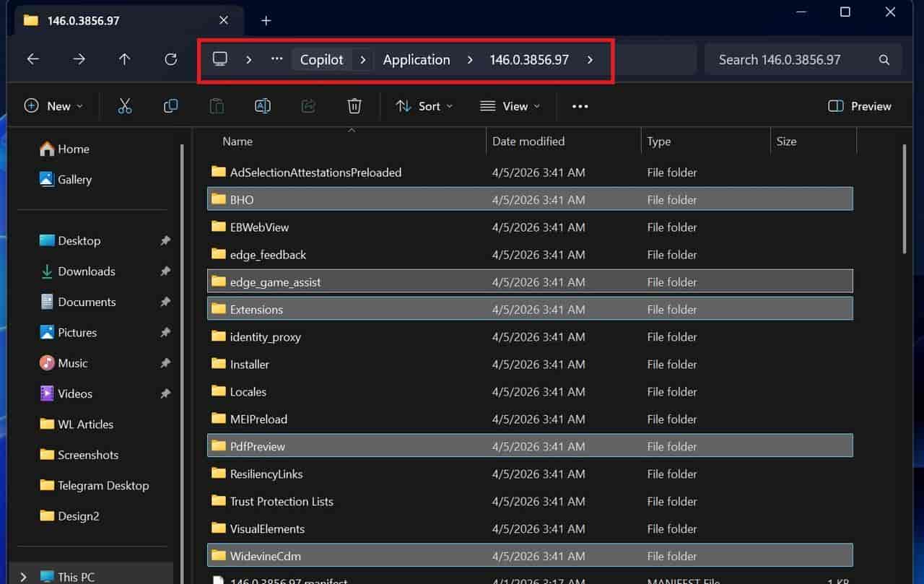This screenshot has width=924, height=584.
Task: Expand chevron after Application breadcrumb
Action: coord(470,60)
